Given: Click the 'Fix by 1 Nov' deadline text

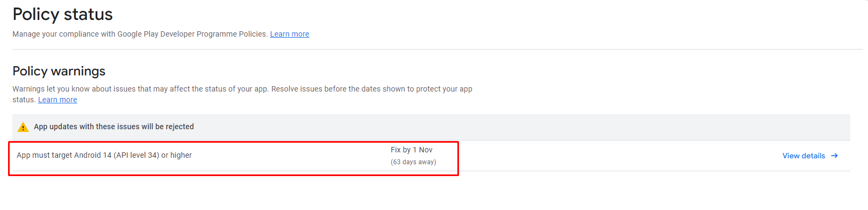Looking at the screenshot, I should [x=412, y=150].
